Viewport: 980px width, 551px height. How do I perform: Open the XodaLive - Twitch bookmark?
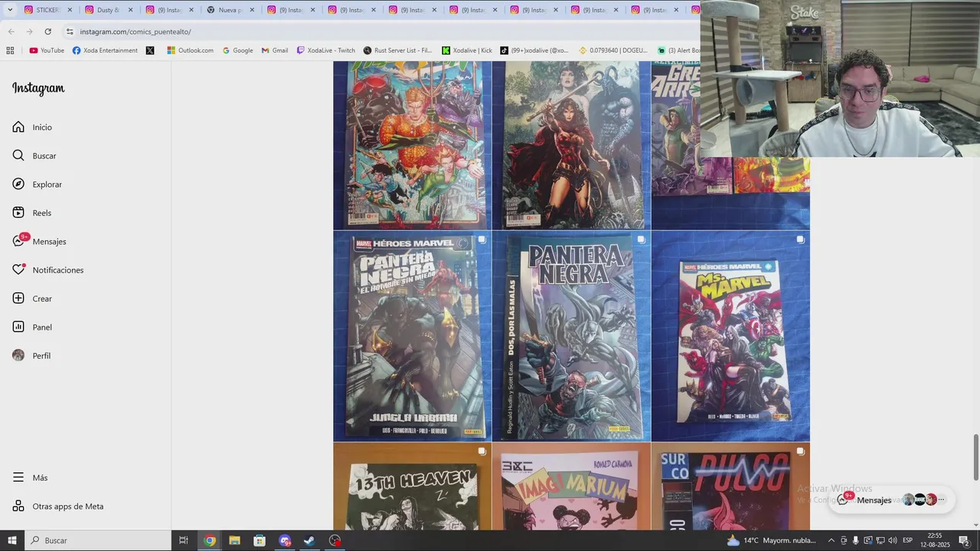click(x=326, y=51)
